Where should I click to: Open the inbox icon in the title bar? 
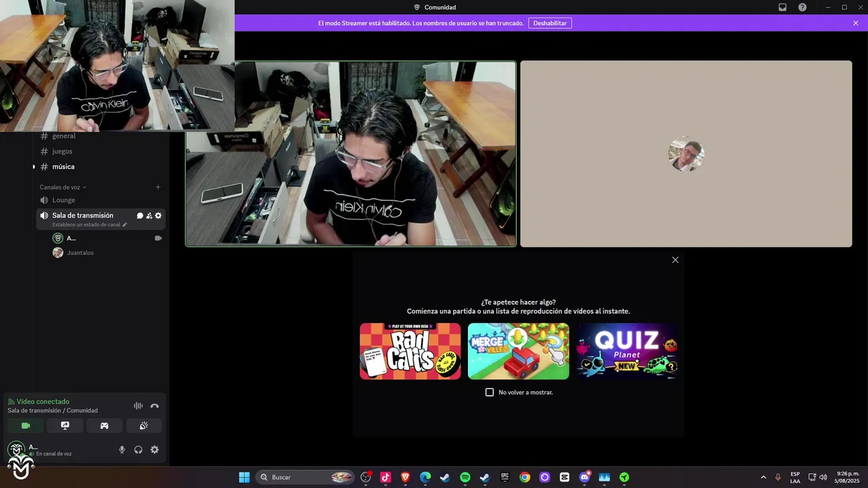click(783, 7)
